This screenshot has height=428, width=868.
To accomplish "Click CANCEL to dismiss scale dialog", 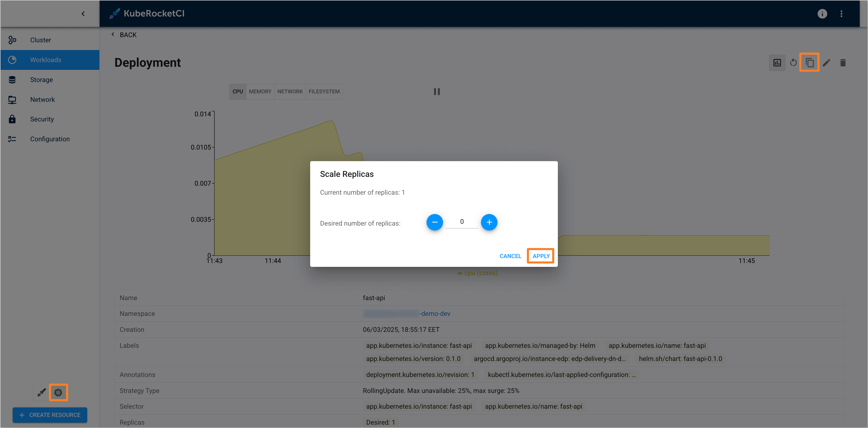I will 510,256.
